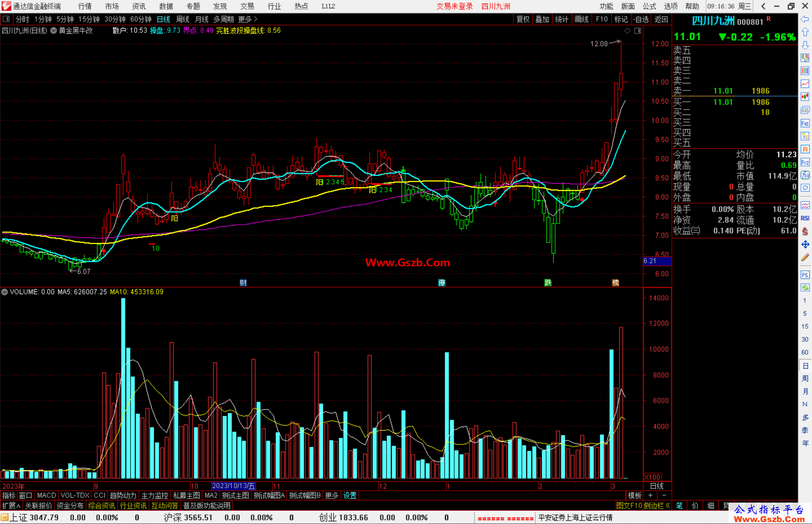
Task: Click the small window icon at chart top-right
Action: coord(638,31)
